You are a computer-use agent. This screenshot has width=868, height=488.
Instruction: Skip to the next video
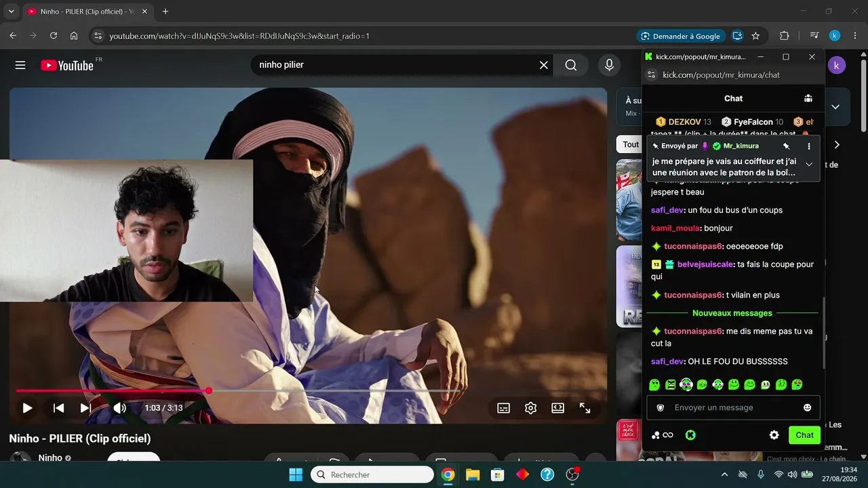(x=85, y=408)
